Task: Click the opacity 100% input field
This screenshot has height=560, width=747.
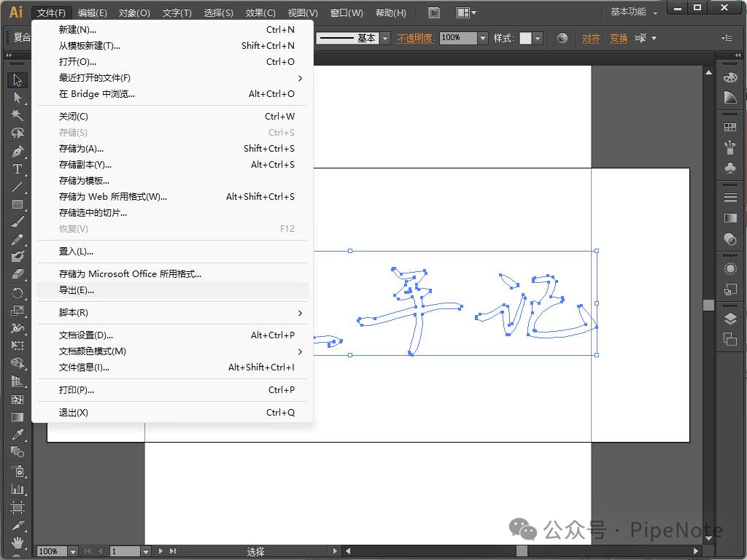Action: click(458, 38)
